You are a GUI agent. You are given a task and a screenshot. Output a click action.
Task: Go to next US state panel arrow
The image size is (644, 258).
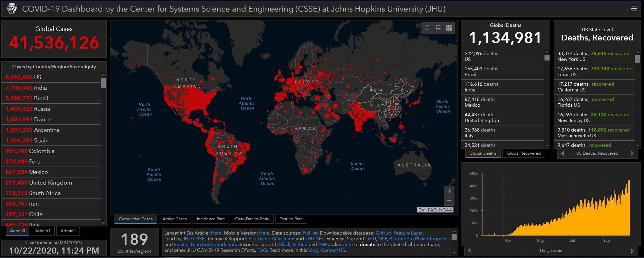pos(632,153)
